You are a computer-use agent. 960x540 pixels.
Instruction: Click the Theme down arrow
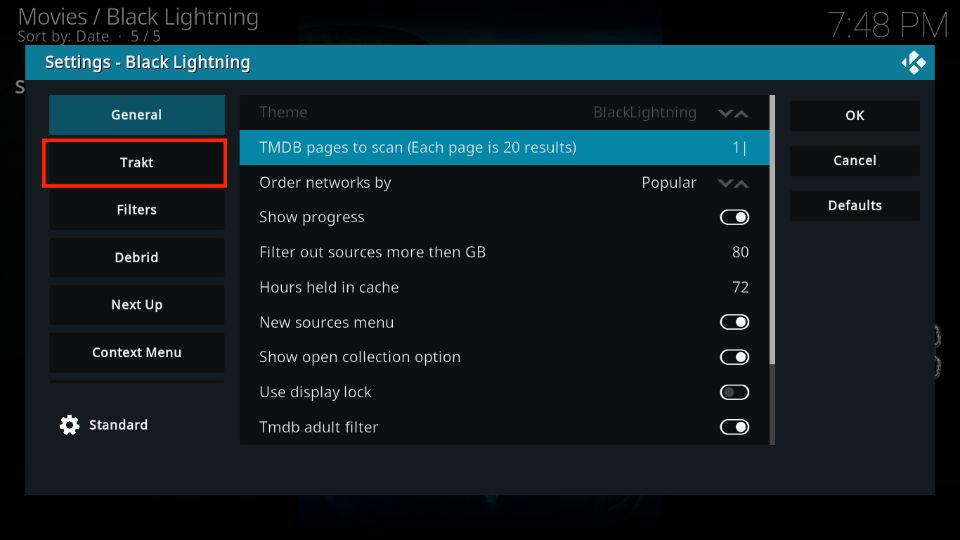[x=725, y=113]
